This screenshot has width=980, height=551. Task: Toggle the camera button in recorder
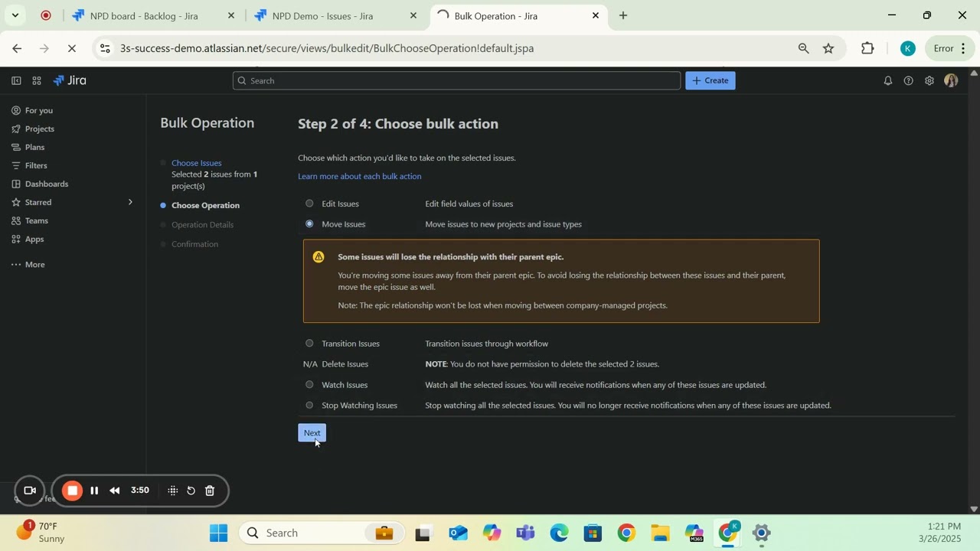point(30,491)
